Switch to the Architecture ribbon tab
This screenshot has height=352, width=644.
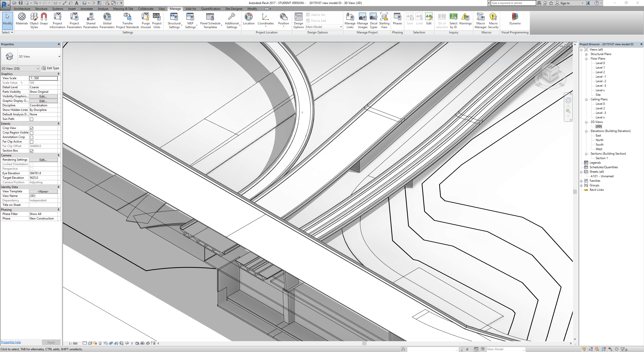click(x=22, y=9)
